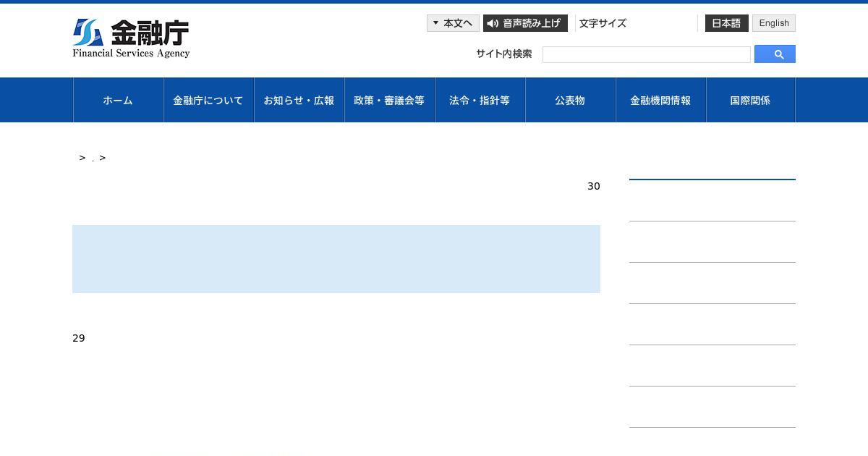Jump to main content via 本文へ
The image size is (868, 456).
tap(453, 23)
